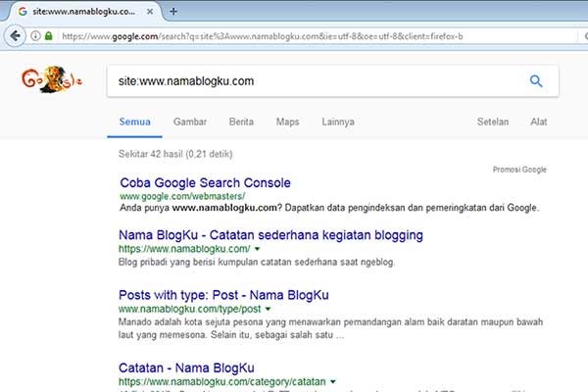Click the www.google.com/webmasters/ URL text
The width and height of the screenshot is (588, 392).
[x=182, y=196]
